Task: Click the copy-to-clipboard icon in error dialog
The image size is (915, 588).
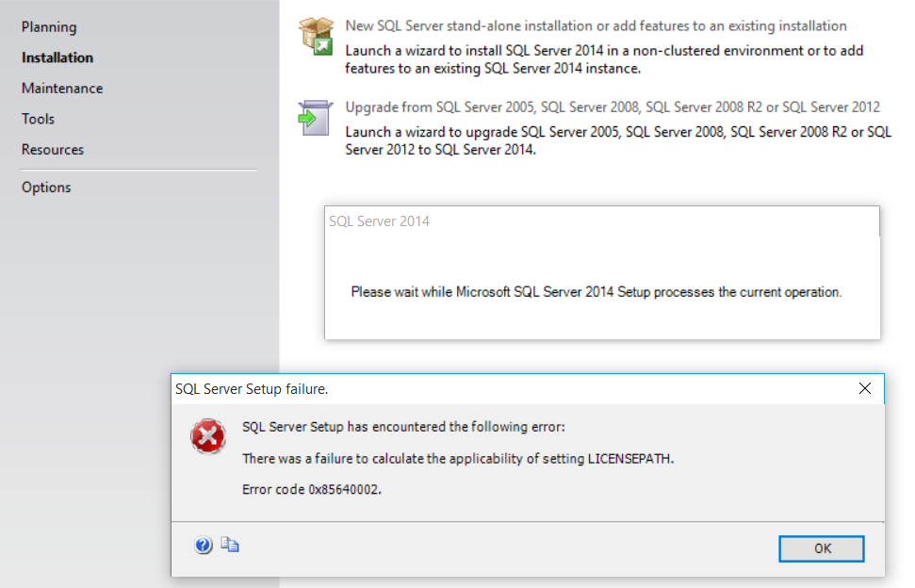Action: coord(229,544)
